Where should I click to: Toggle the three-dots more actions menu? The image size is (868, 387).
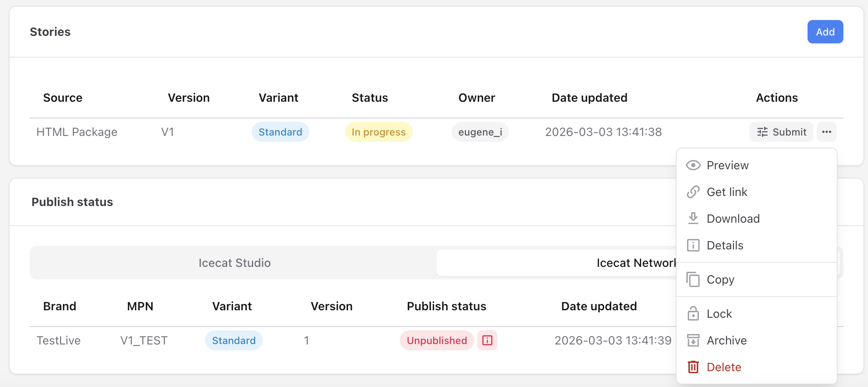tap(826, 132)
